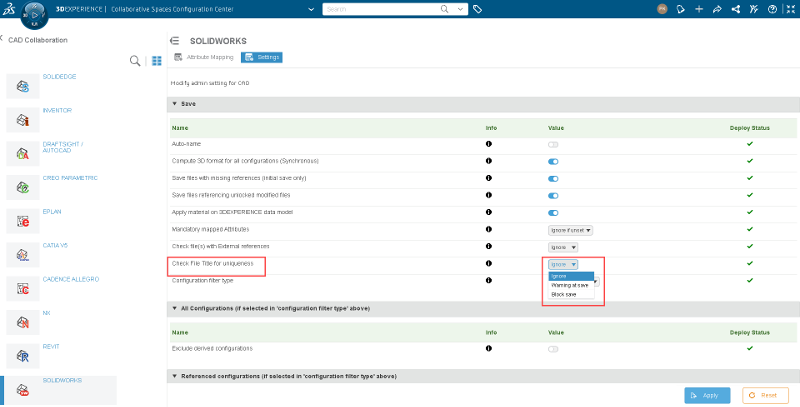Click the Reset button
Viewport: 800px width, 407px height.
pyautogui.click(x=765, y=395)
